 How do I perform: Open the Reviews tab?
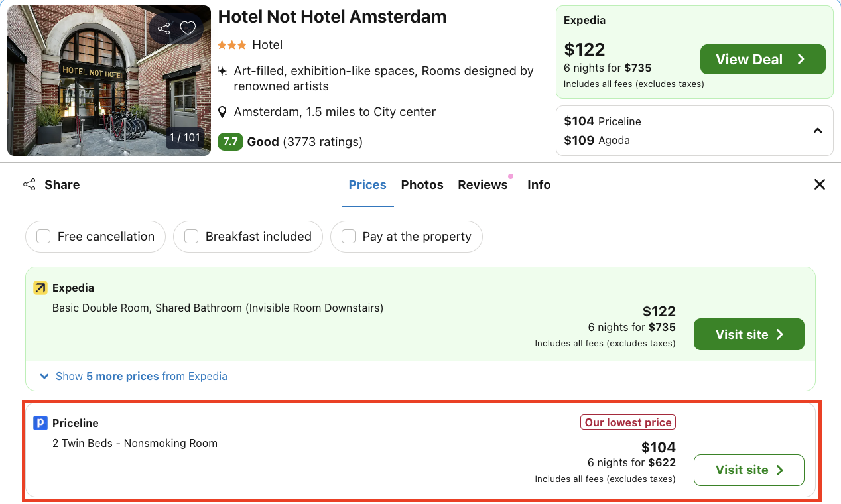483,184
